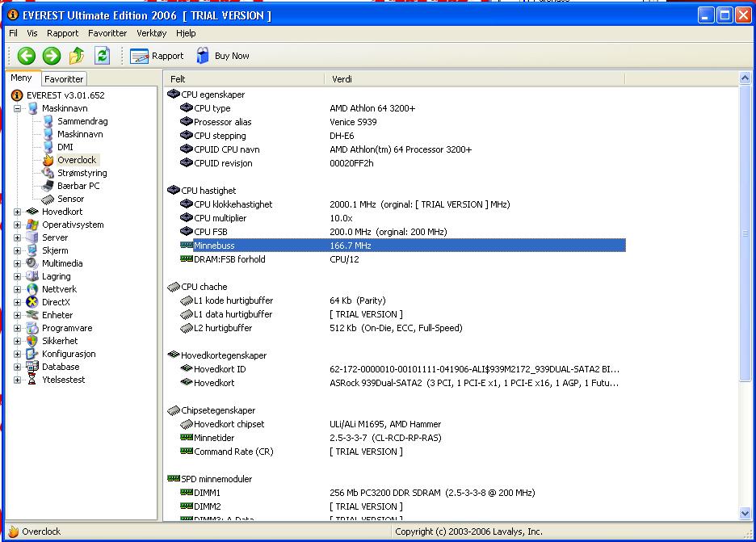Click the Skjerm monitor icon
The height and width of the screenshot is (542, 756).
[32, 250]
